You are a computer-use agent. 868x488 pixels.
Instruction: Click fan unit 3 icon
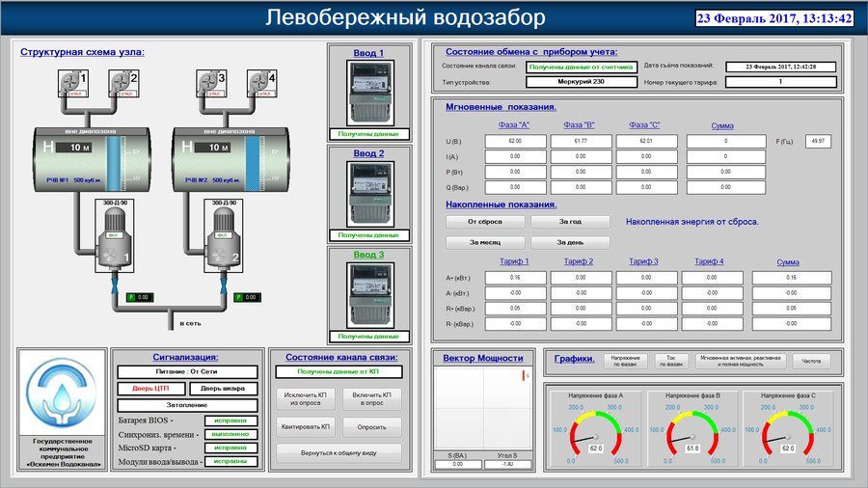(x=211, y=84)
